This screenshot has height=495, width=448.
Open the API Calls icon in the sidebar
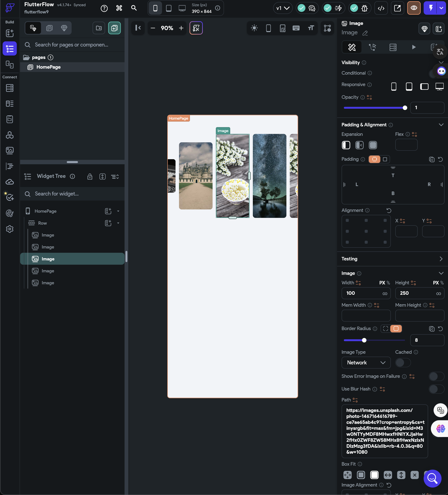coord(9,135)
